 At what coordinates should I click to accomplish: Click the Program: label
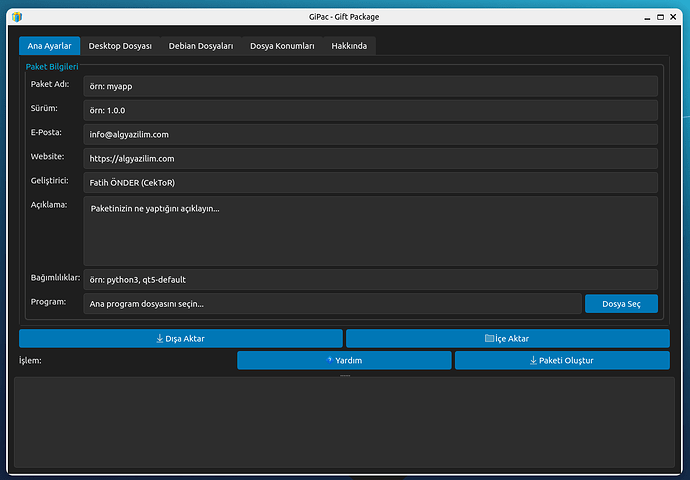[48, 302]
